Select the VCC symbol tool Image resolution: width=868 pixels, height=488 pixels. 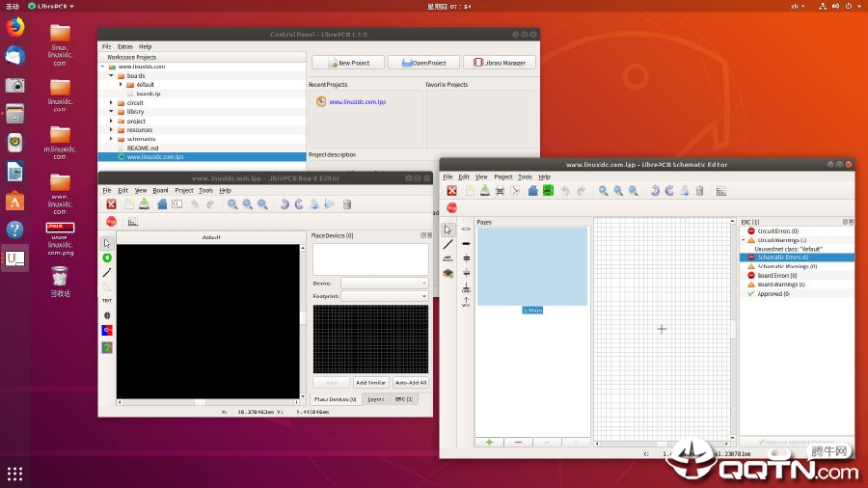466,302
